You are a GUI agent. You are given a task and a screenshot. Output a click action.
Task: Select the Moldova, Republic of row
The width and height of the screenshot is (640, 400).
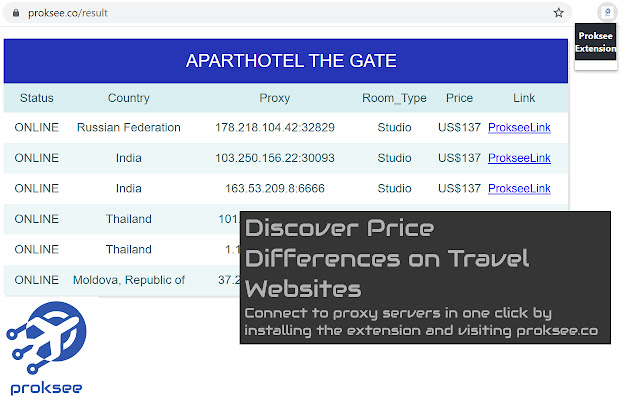coord(122,280)
